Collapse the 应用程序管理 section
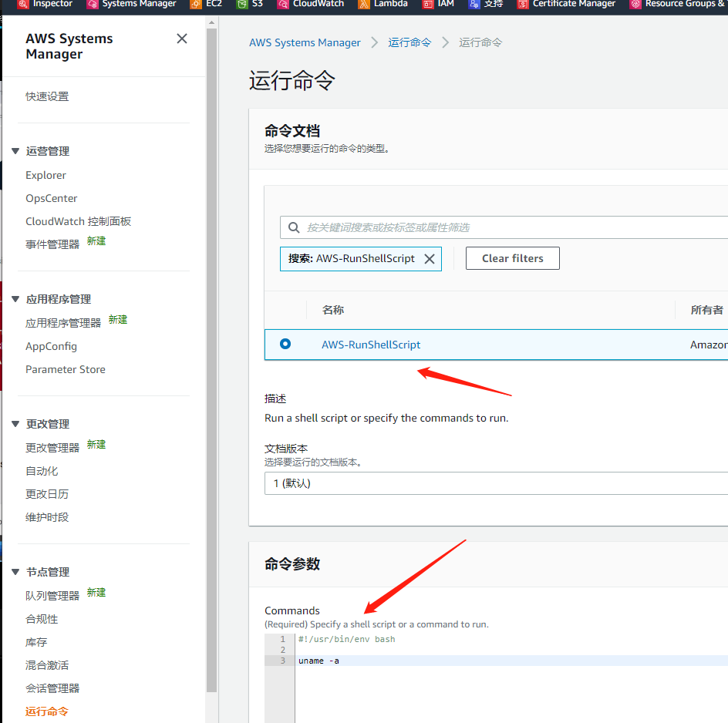The image size is (728, 723). 16,299
